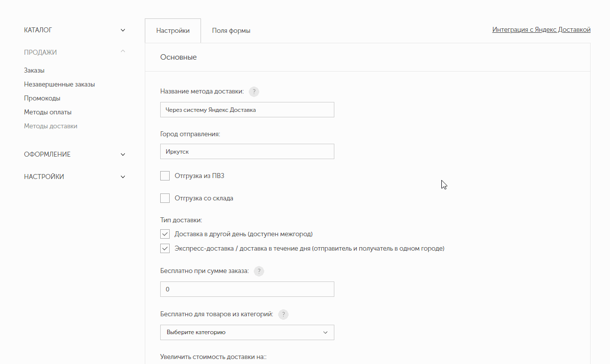Click help icon beside Бесплатно для товаров из категорий

(283, 314)
